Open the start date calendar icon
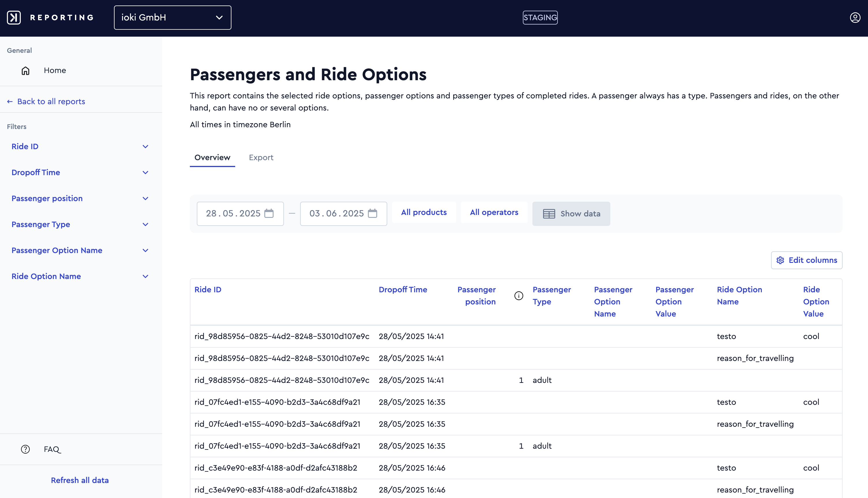 coord(269,214)
